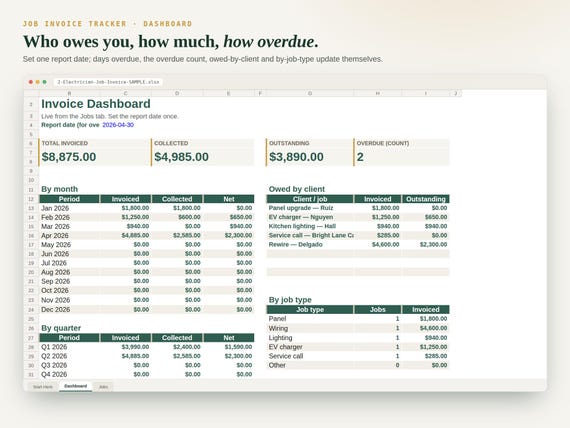Switch to the Start Here sheet tab
The width and height of the screenshot is (570, 428).
[x=43, y=387]
